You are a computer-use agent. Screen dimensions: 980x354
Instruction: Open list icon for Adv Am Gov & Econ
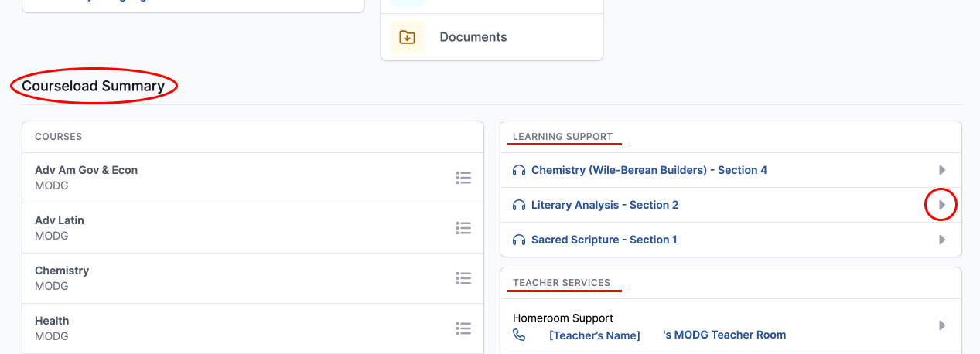pyautogui.click(x=463, y=178)
